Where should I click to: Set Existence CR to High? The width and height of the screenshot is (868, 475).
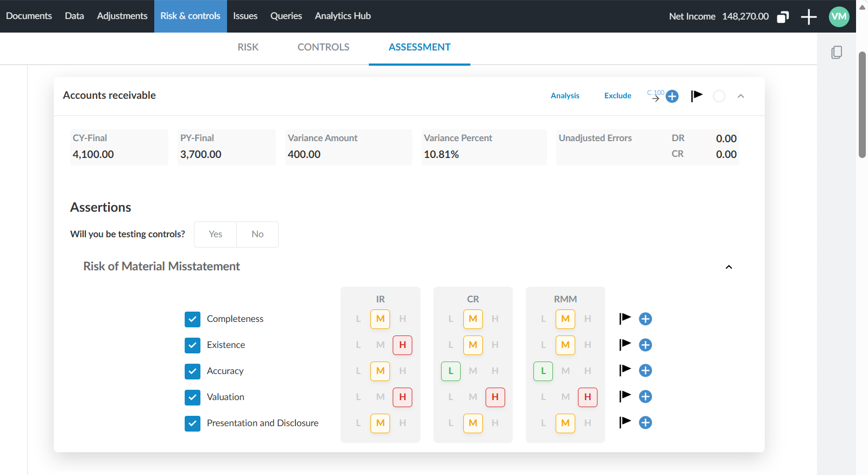coord(495,345)
